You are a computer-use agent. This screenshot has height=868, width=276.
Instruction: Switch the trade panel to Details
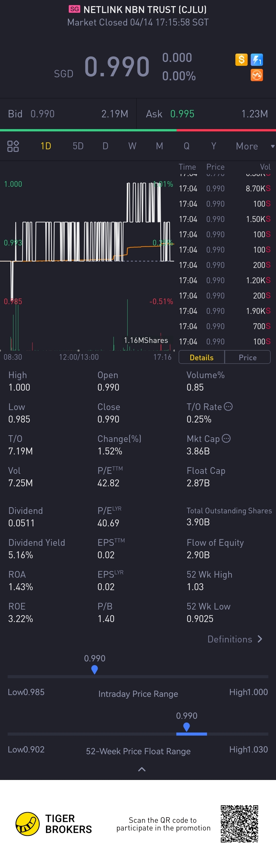pos(201,357)
